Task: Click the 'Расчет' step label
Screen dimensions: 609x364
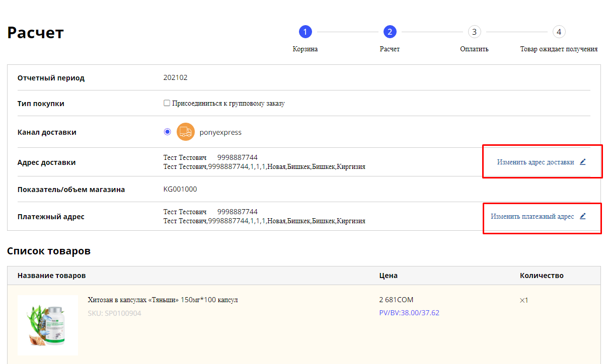Action: (x=390, y=49)
